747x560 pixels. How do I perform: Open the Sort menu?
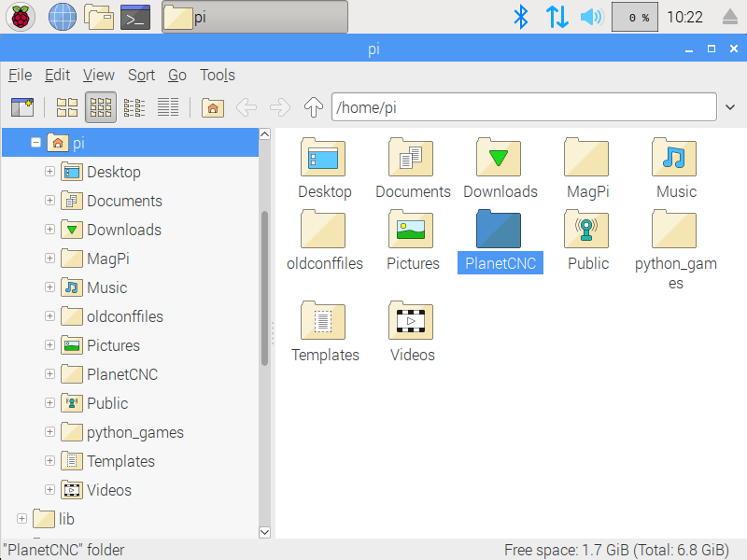[x=141, y=76]
